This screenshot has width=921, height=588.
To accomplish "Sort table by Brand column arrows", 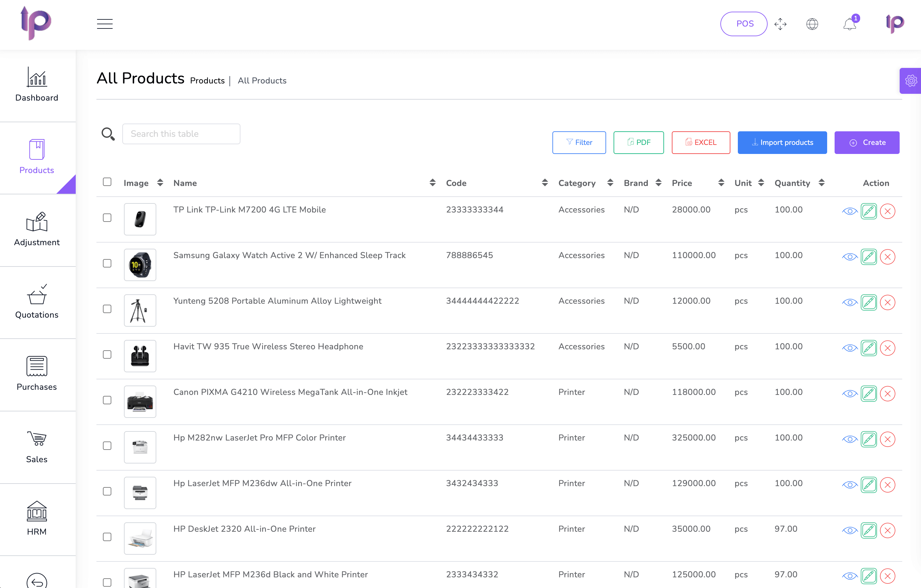I will coord(658,182).
